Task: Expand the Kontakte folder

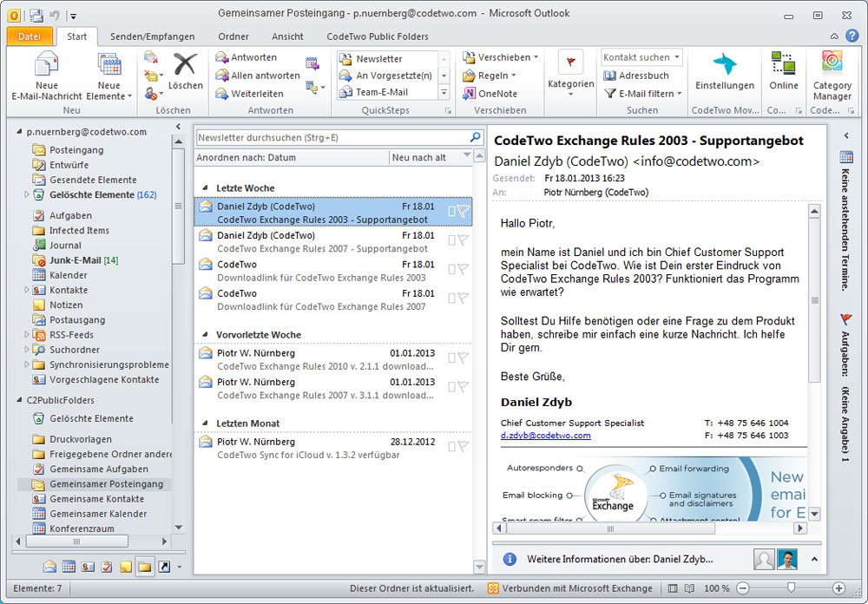Action: pos(26,290)
